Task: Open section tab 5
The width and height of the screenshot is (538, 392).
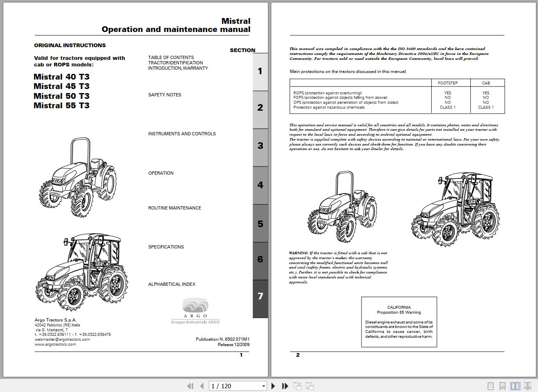Action: [260, 223]
